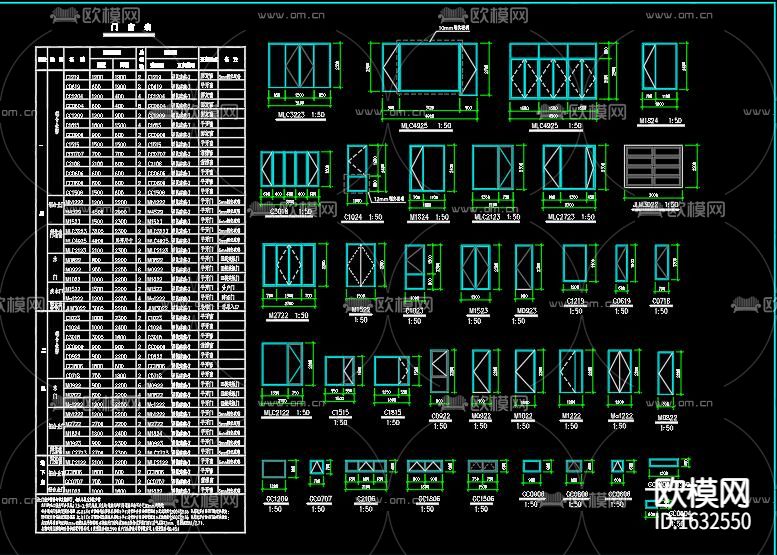Select the MLC4925 elevation with three dashed diamonds

[553, 71]
